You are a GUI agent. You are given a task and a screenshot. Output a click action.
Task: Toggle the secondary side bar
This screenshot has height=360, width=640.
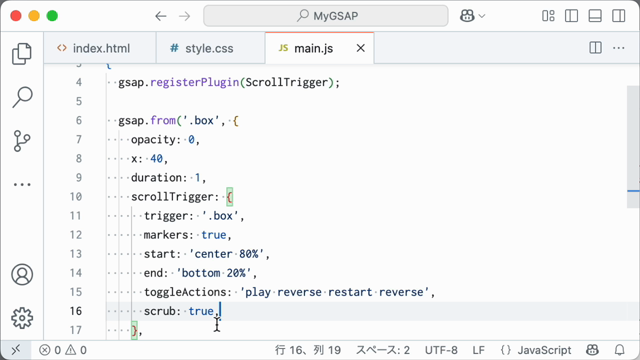click(619, 16)
